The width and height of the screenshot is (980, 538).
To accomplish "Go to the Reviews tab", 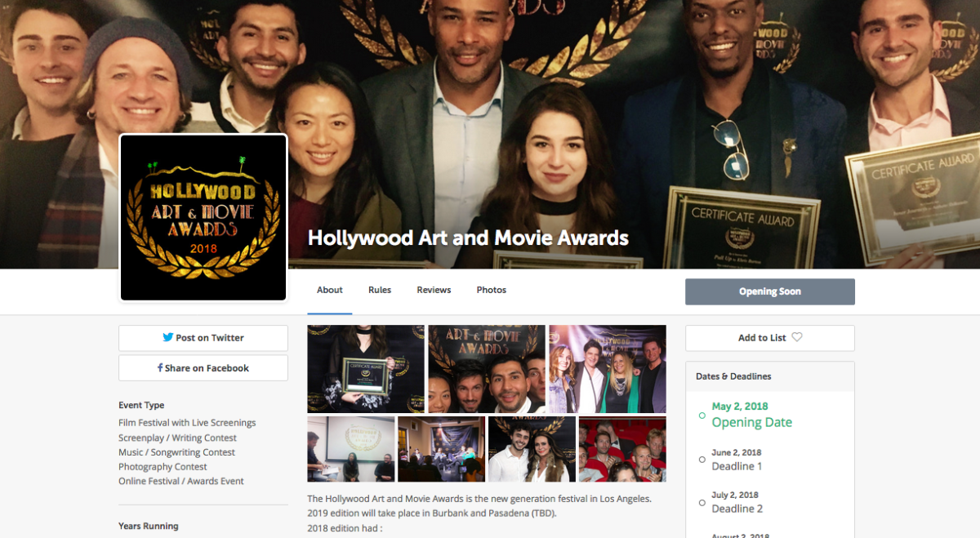I will point(434,290).
